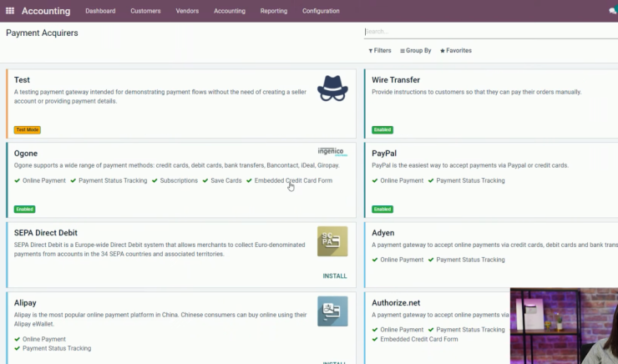Click the Enabled badge on Ogone card
Image resolution: width=618 pixels, height=364 pixels.
click(x=25, y=210)
